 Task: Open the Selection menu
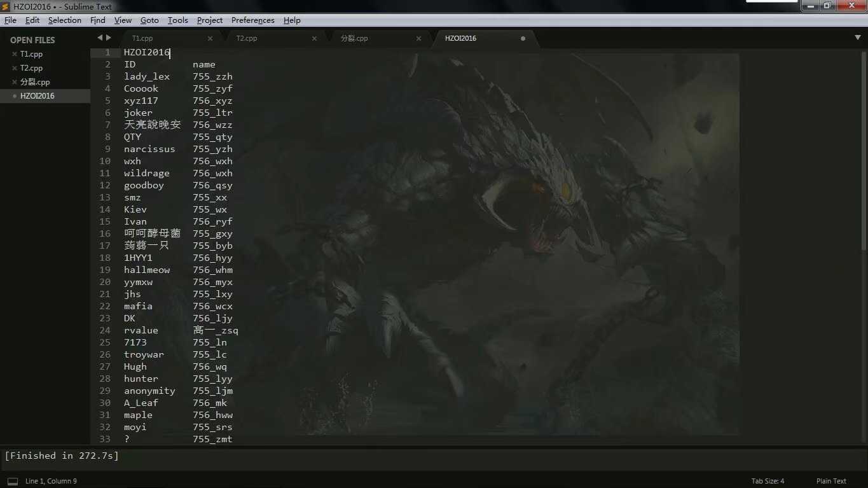(x=65, y=20)
